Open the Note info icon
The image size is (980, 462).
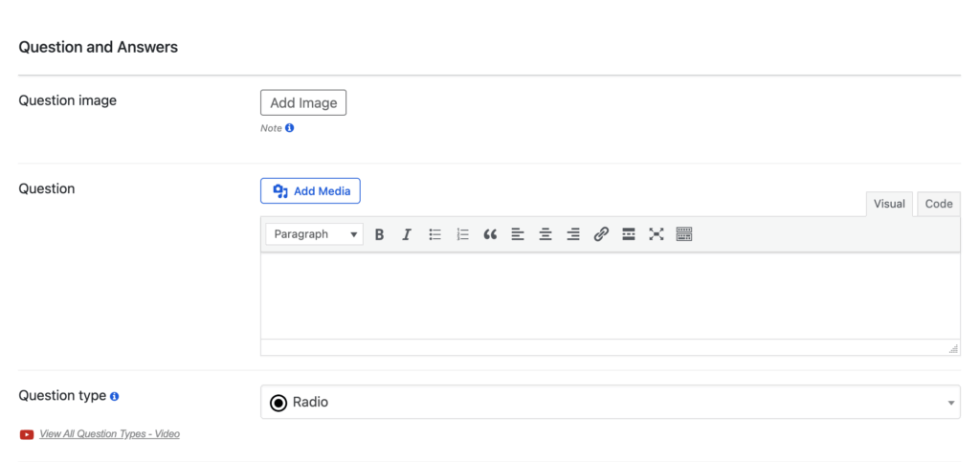[x=289, y=128]
